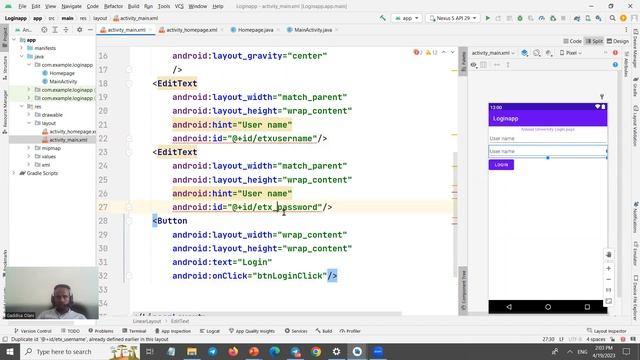Click collapse all icon in Project panel
This screenshot has height=360, width=640.
(x=66, y=30)
